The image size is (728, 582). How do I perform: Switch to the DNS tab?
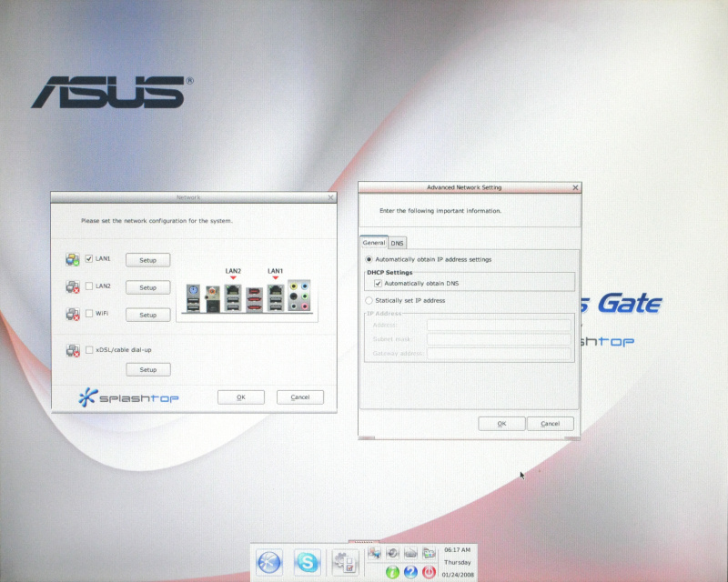[x=397, y=243]
